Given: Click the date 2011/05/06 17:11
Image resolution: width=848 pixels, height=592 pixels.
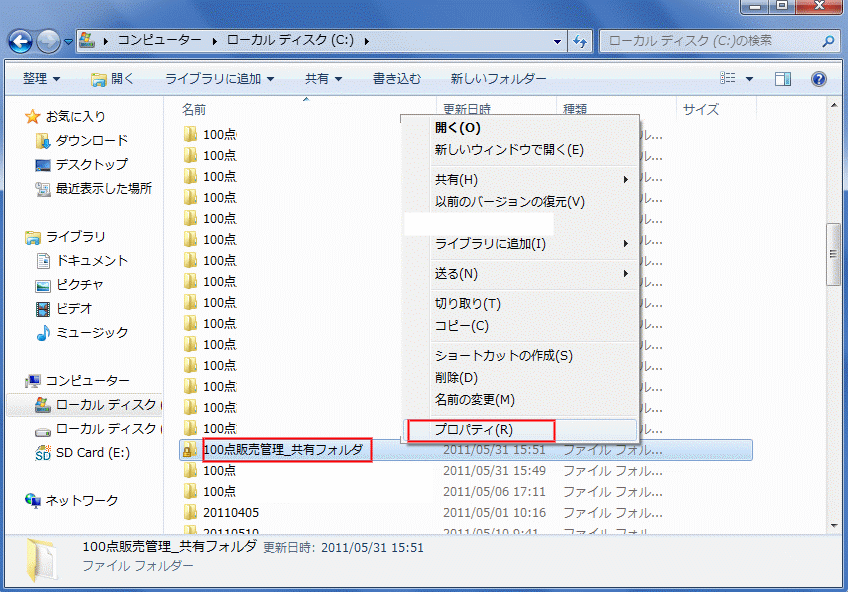Looking at the screenshot, I should coord(494,492).
